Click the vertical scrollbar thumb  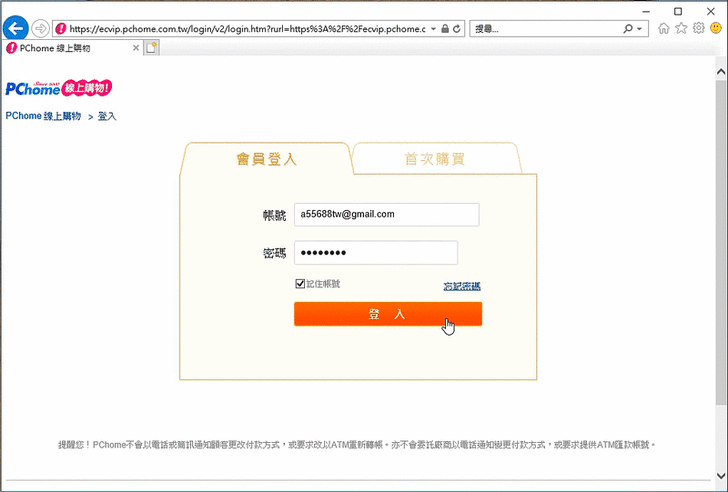(721, 241)
